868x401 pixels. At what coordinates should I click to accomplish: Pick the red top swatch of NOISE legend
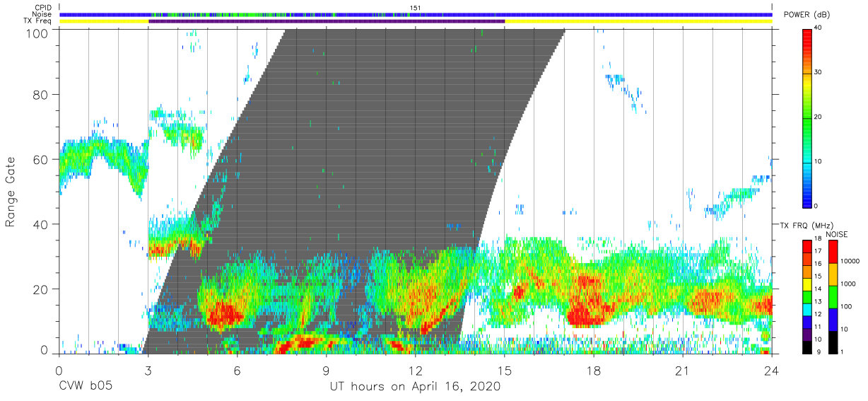[x=833, y=252]
